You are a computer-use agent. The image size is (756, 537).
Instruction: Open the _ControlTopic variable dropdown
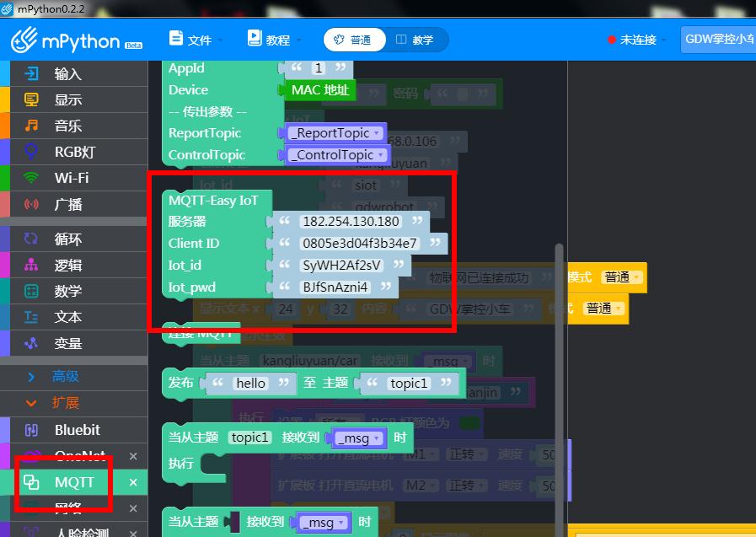pos(338,155)
